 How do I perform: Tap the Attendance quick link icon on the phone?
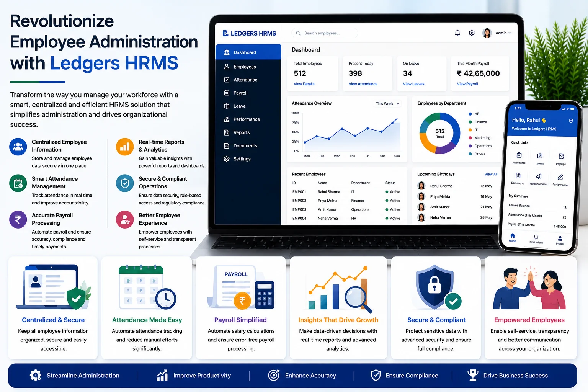[x=519, y=155]
